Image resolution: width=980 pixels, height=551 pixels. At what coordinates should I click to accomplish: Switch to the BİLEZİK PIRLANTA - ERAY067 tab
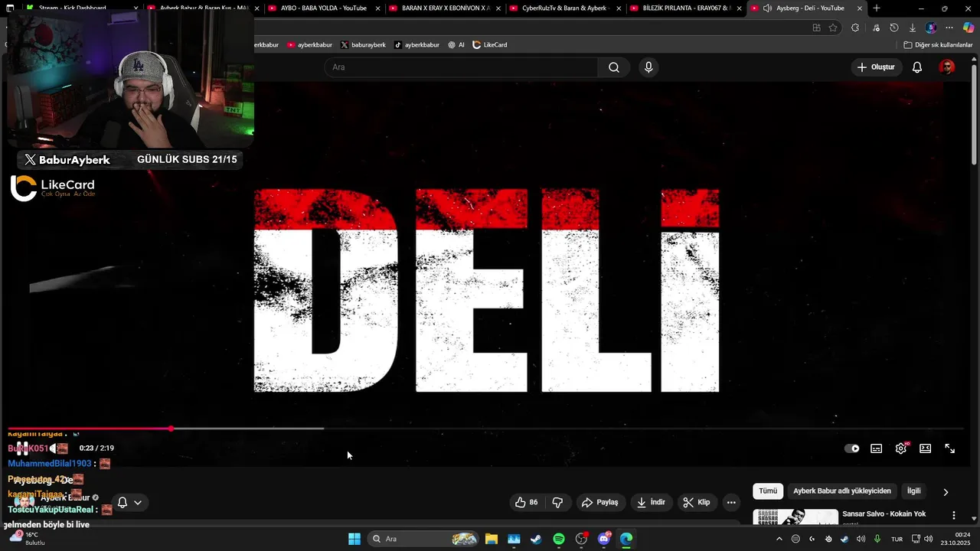pos(685,8)
